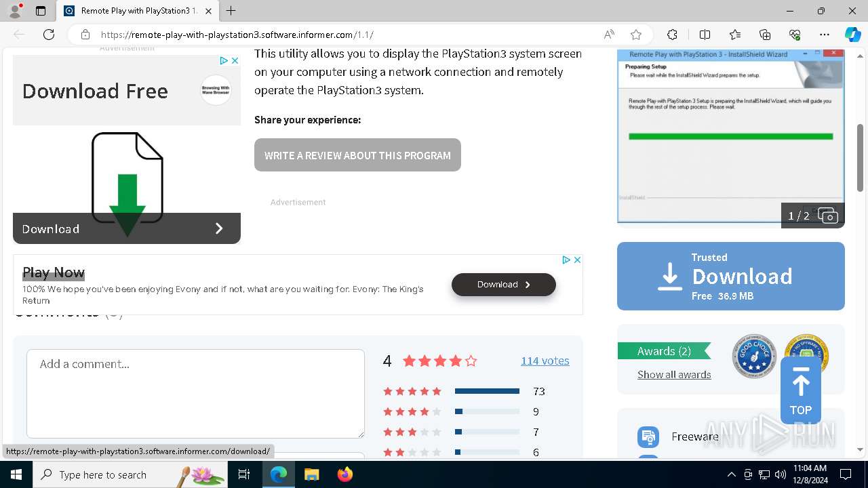Close the Play Now Evony ad

(578, 260)
